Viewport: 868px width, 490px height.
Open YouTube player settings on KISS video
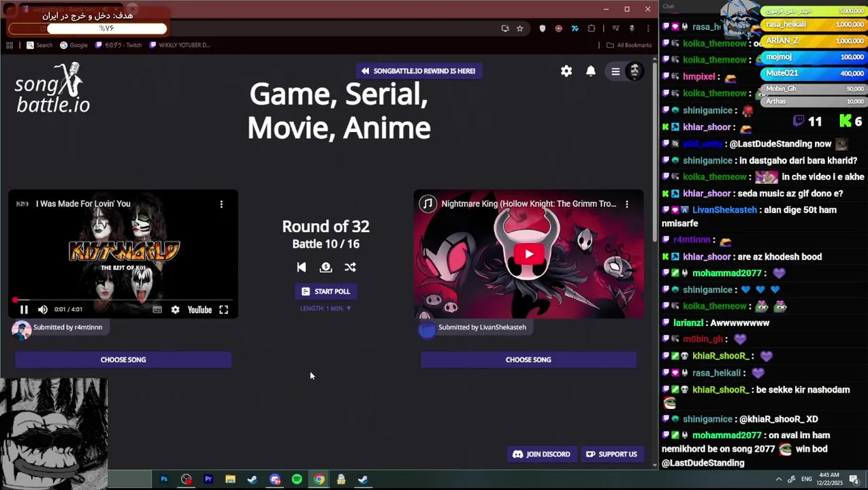coord(176,310)
